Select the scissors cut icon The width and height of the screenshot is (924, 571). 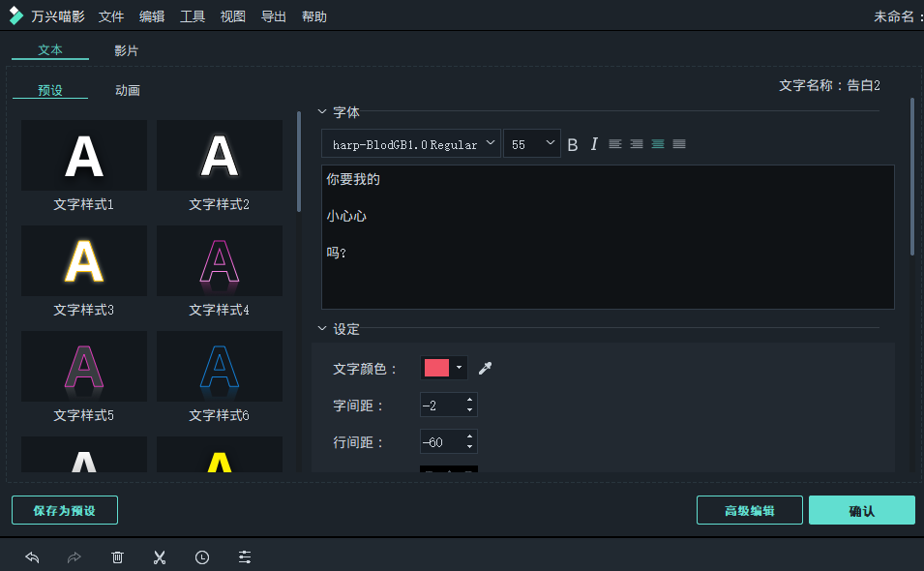(160, 556)
